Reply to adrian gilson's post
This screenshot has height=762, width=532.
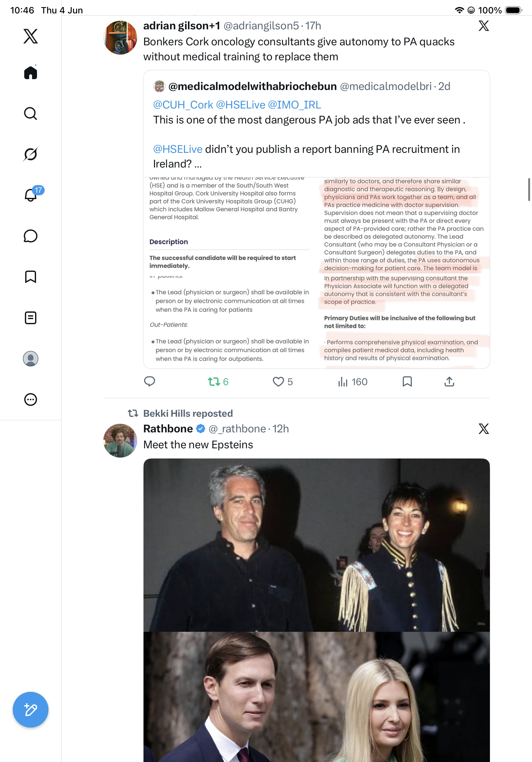tap(150, 382)
